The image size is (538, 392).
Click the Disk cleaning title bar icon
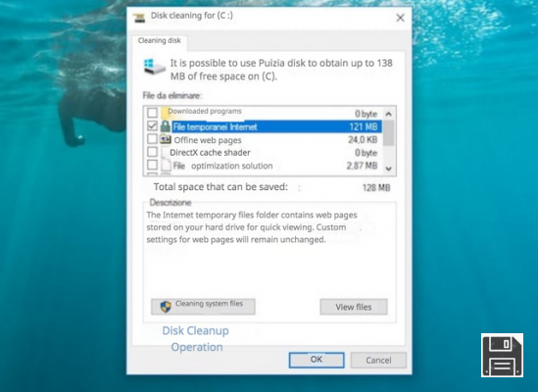coord(139,18)
